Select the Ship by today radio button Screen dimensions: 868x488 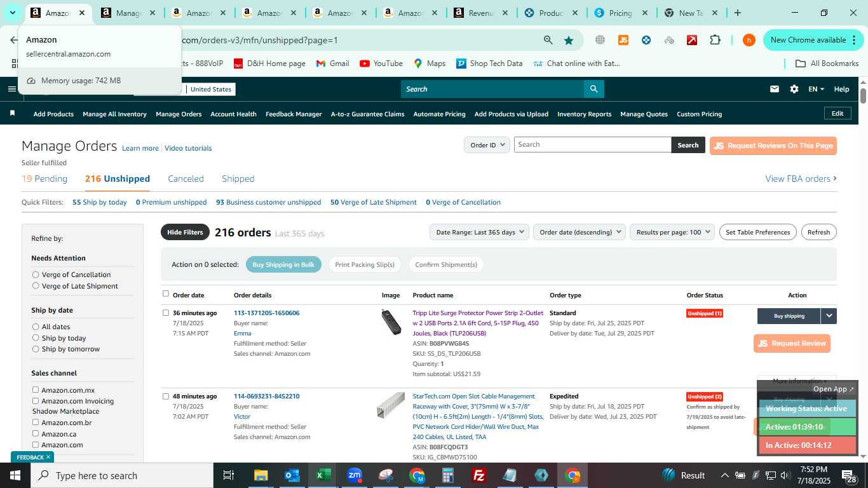click(36, 338)
